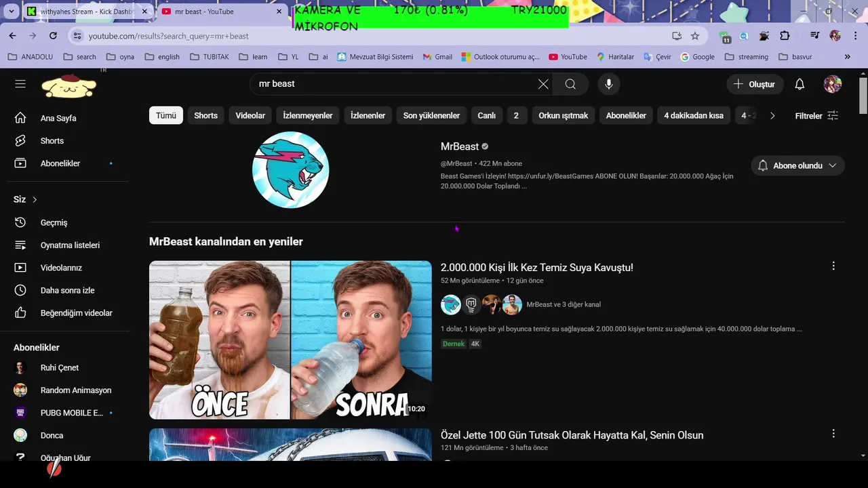Select the Shorts filter chip
Viewport: 868px width, 488px height.
coord(206,116)
